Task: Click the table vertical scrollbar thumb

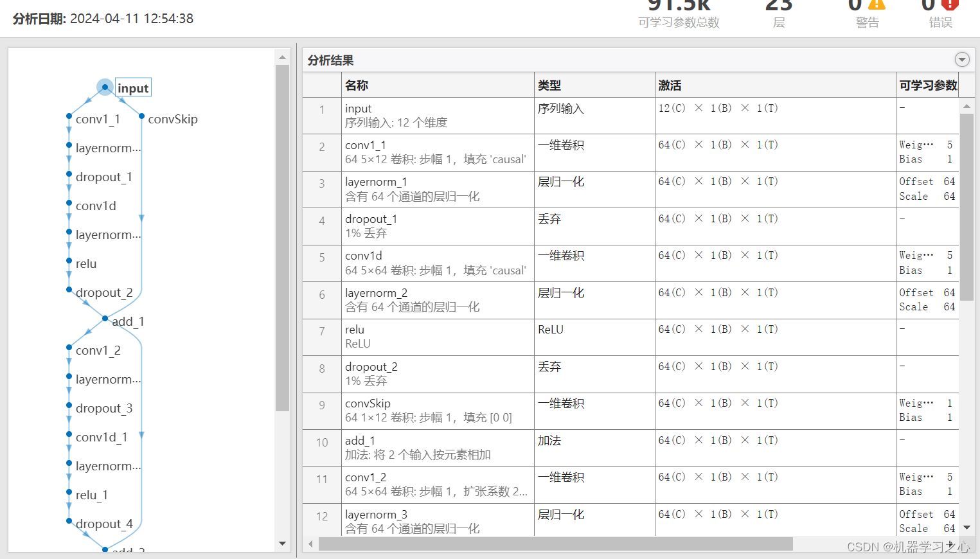Action: click(x=967, y=207)
